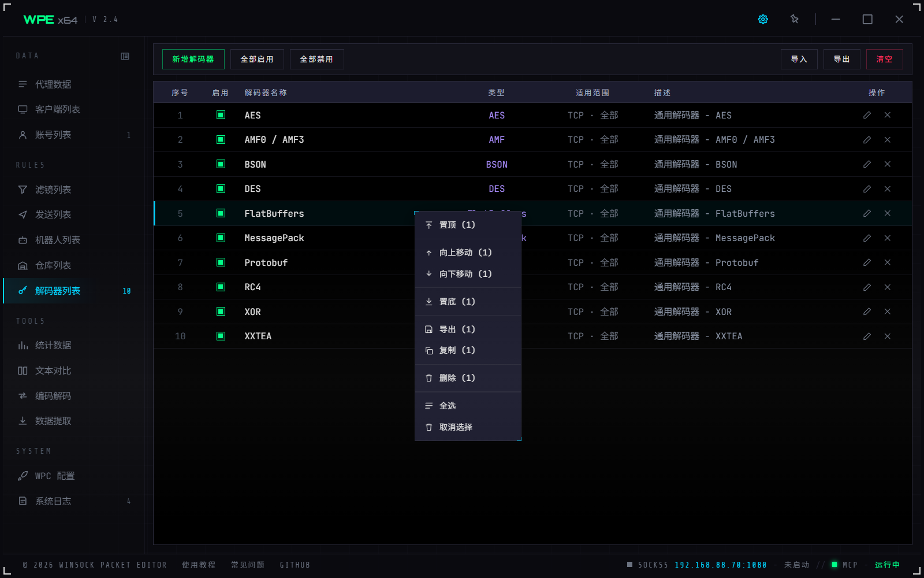This screenshot has height=578, width=924.
Task: Choose 导出 (1) in the context menu
Action: (468, 329)
